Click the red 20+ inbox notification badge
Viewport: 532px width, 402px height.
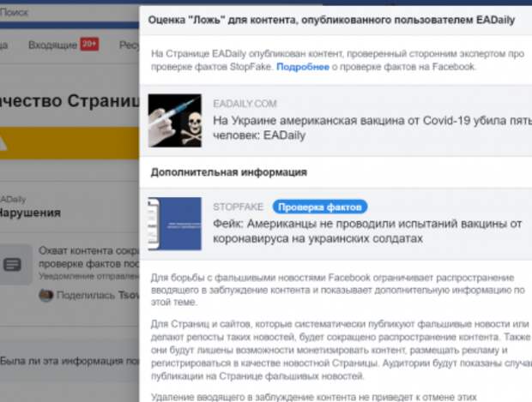coord(89,44)
